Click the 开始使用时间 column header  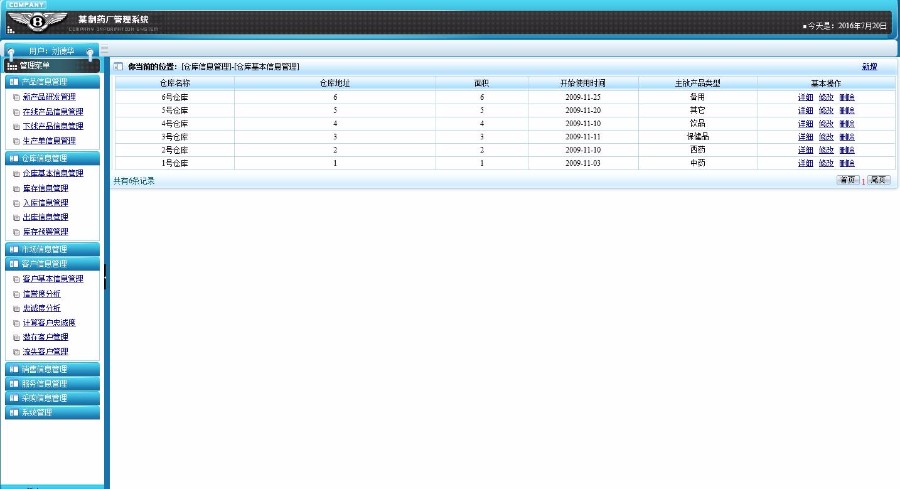coord(583,83)
